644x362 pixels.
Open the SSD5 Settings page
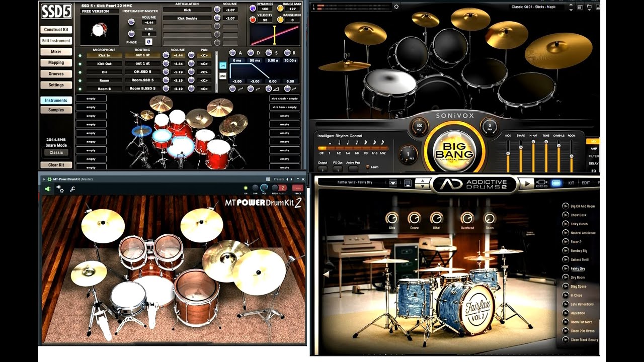pos(56,85)
